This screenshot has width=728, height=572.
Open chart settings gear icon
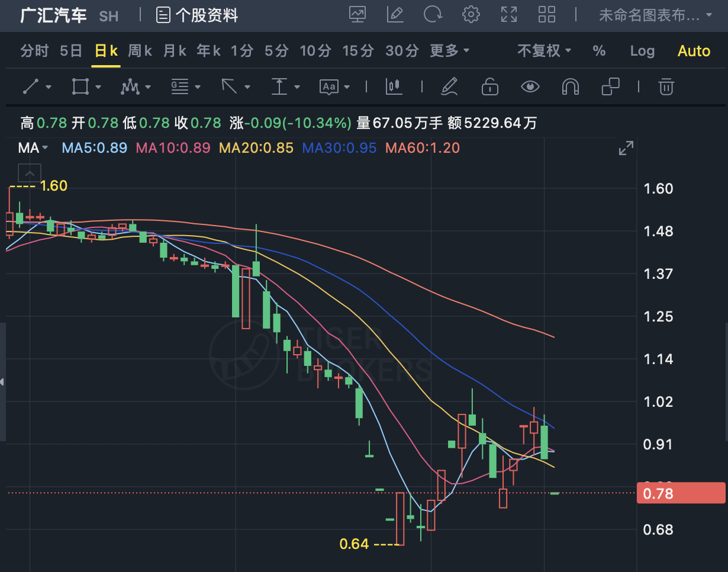coord(471,15)
